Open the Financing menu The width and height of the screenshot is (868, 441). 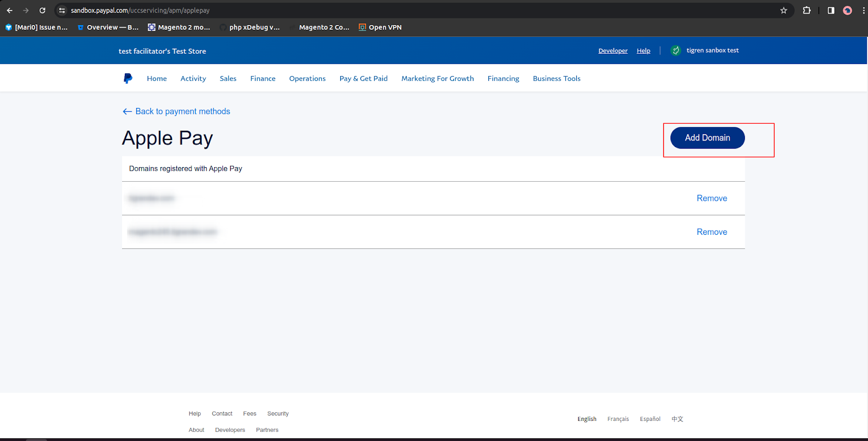(x=503, y=79)
